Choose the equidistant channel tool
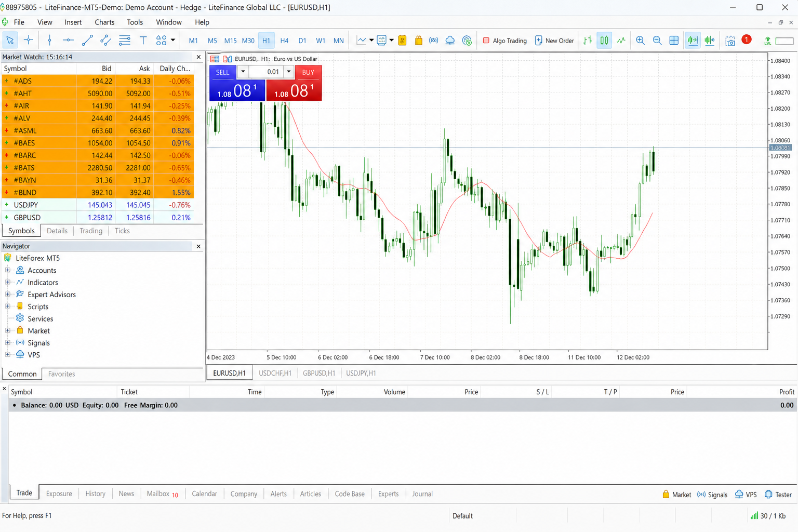Image resolution: width=798 pixels, height=532 pixels. pyautogui.click(x=105, y=40)
